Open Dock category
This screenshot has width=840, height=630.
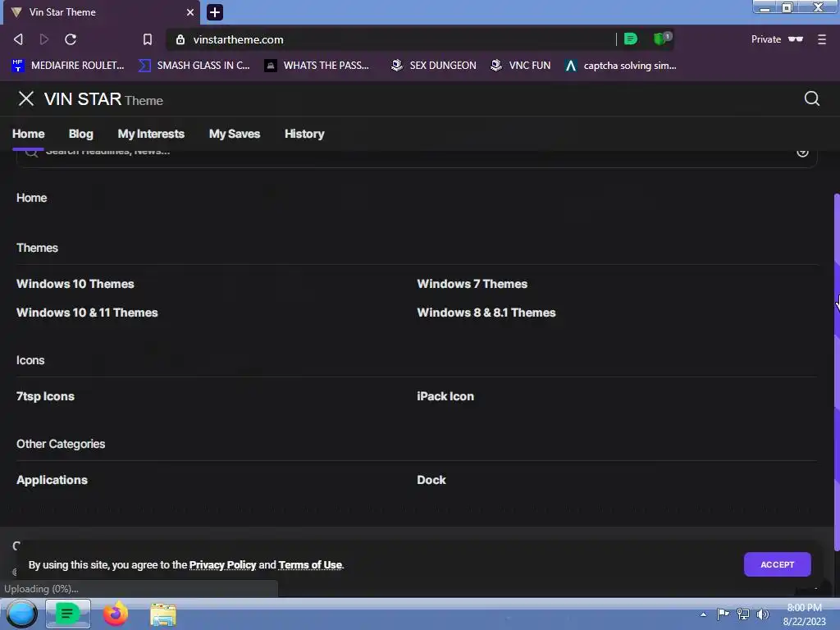point(431,480)
